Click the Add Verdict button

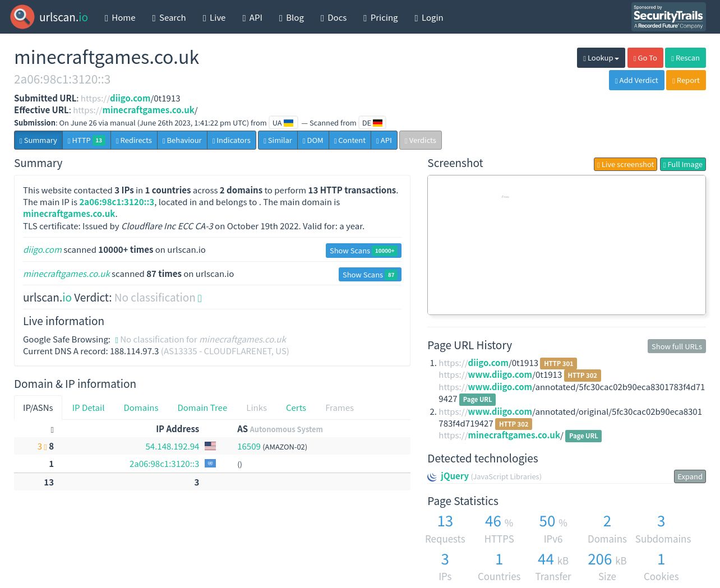(x=636, y=80)
